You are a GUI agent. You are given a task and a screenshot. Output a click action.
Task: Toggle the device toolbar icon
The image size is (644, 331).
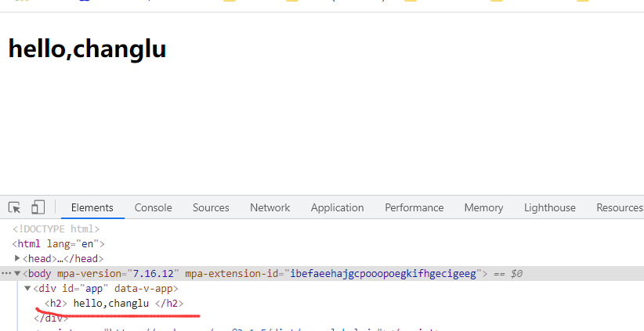point(38,207)
